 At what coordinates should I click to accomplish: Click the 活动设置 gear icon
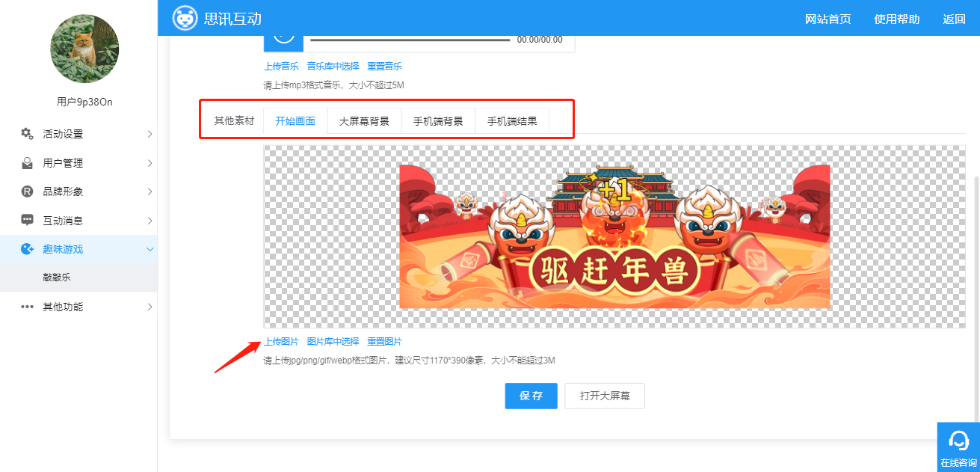(x=27, y=134)
